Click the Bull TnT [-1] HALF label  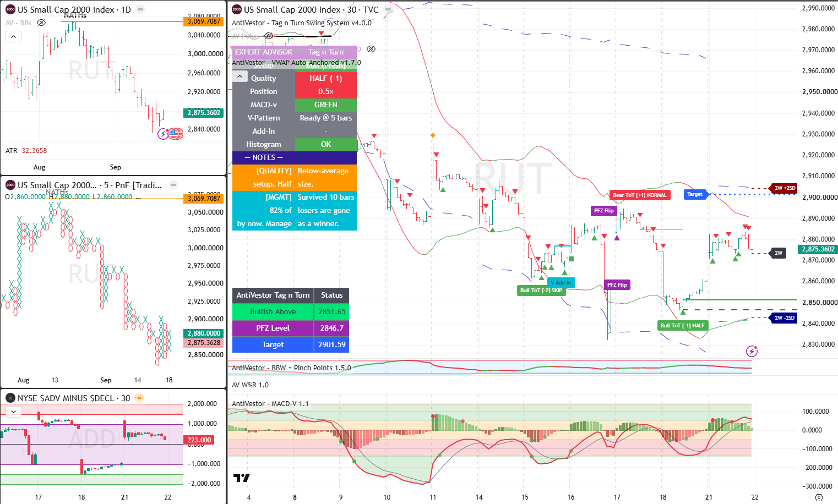coord(682,325)
